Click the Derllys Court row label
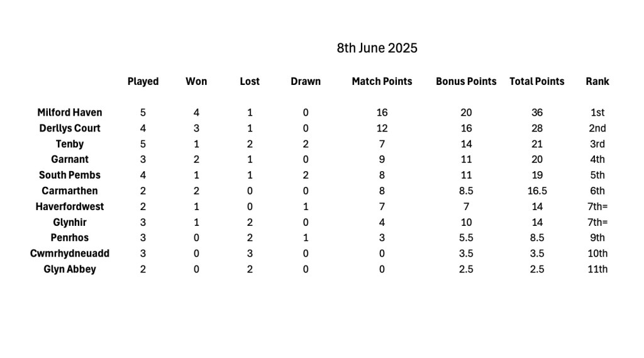644x358 pixels. pyautogui.click(x=69, y=128)
